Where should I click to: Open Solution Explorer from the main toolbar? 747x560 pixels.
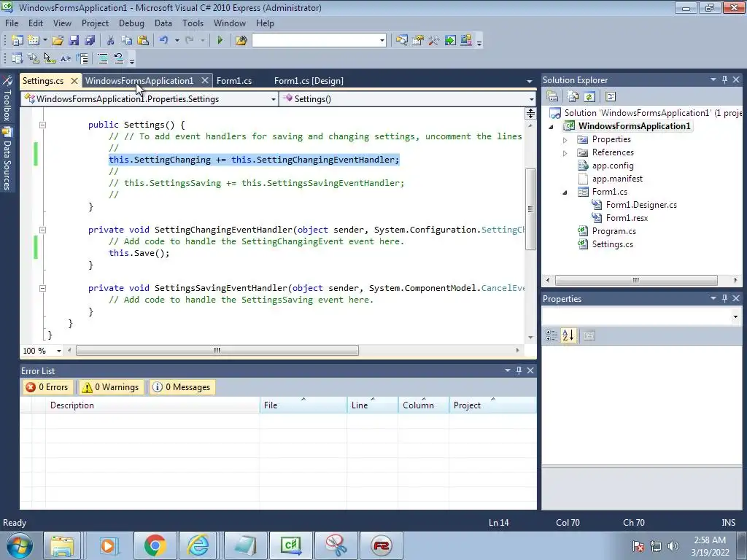tap(402, 41)
